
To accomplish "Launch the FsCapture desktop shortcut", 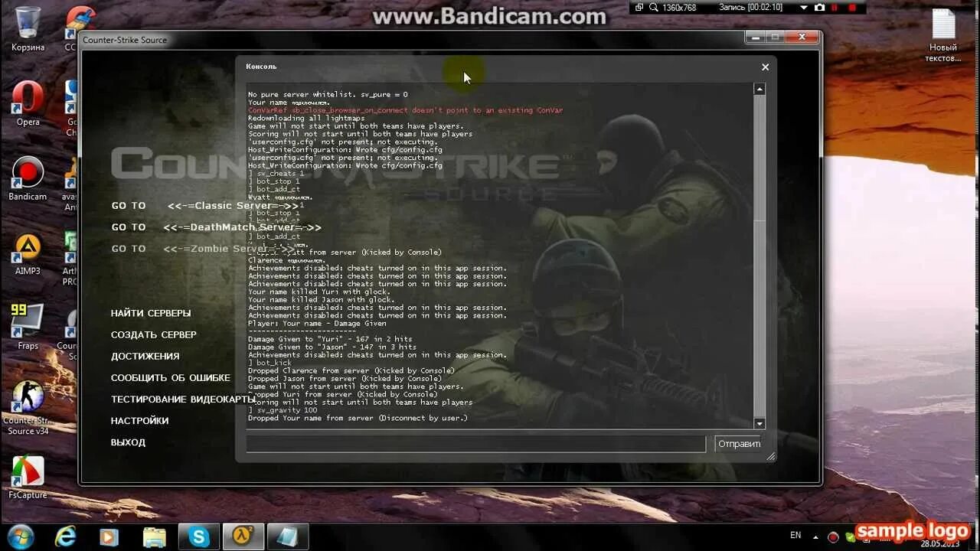I will coord(28,478).
